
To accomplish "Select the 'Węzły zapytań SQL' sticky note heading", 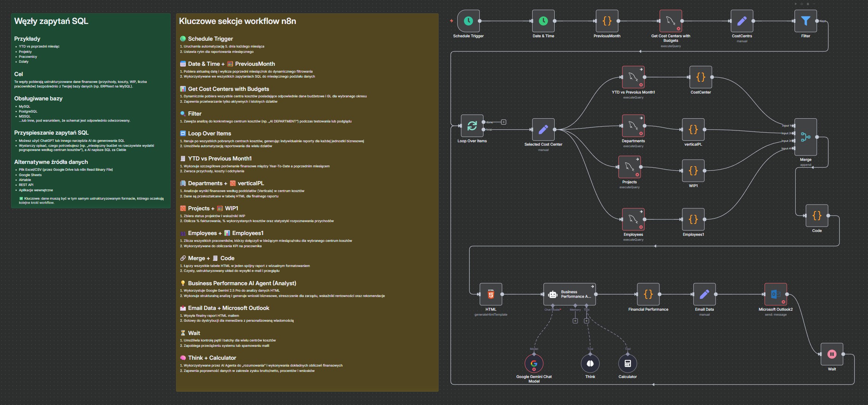I will [x=51, y=21].
